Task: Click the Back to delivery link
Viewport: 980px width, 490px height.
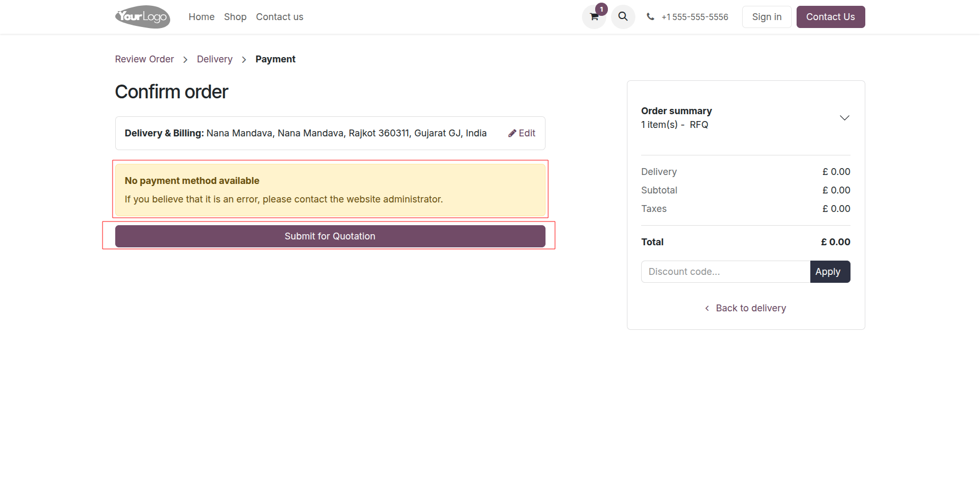Action: (751, 308)
